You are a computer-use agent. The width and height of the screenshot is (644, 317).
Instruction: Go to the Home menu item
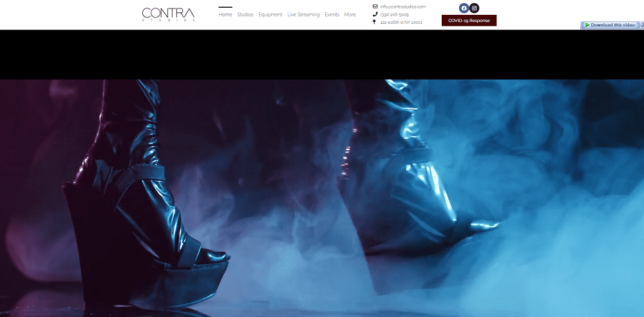225,14
